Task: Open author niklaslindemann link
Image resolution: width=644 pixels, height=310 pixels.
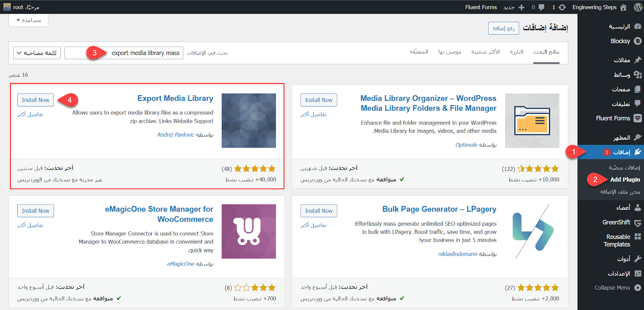Action: tap(458, 254)
